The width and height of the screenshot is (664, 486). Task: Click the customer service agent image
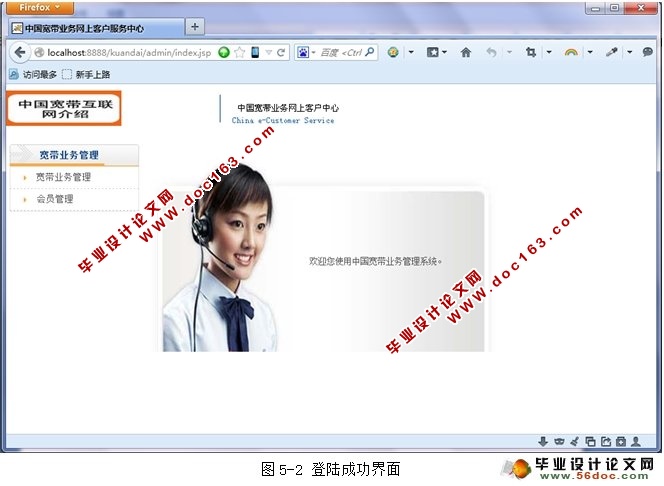(219, 258)
